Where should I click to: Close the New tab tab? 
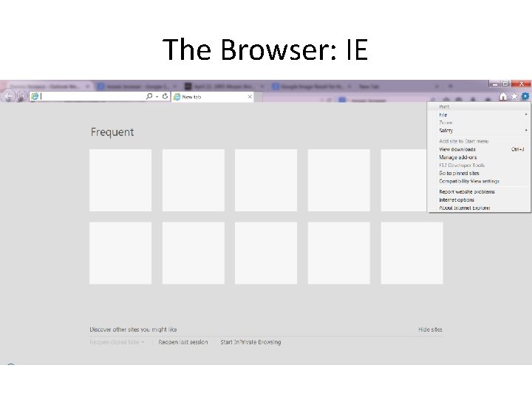250,97
